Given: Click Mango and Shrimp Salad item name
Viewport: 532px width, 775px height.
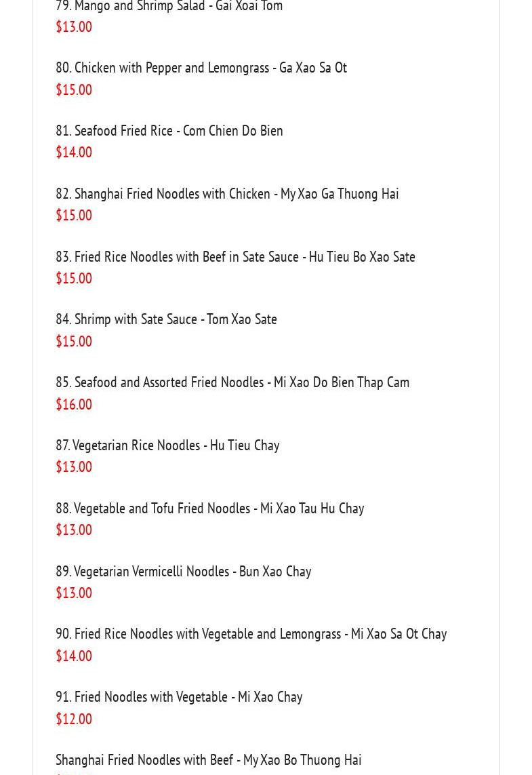Looking at the screenshot, I should [169, 6].
